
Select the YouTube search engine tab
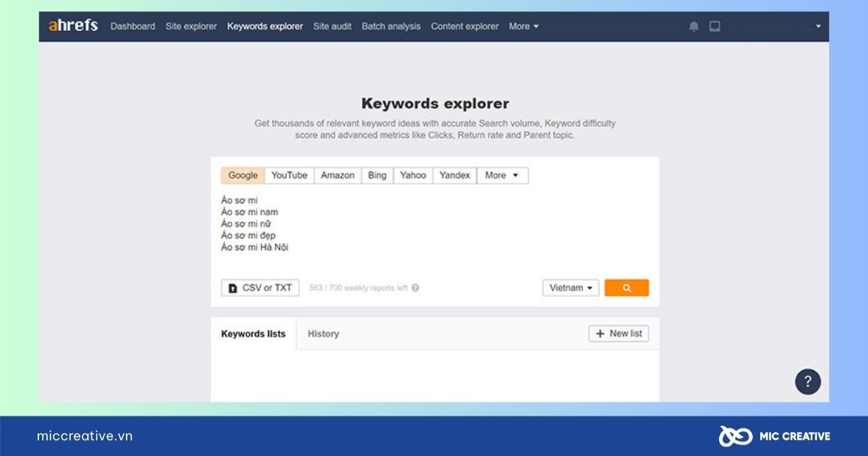tap(289, 175)
